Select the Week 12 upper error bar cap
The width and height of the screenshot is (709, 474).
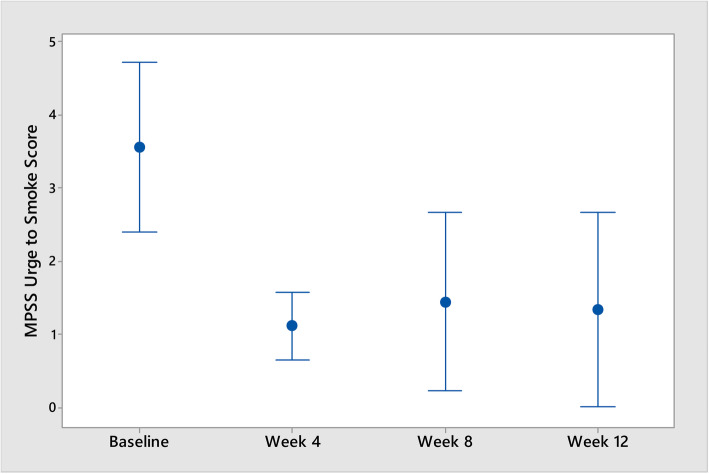point(598,212)
